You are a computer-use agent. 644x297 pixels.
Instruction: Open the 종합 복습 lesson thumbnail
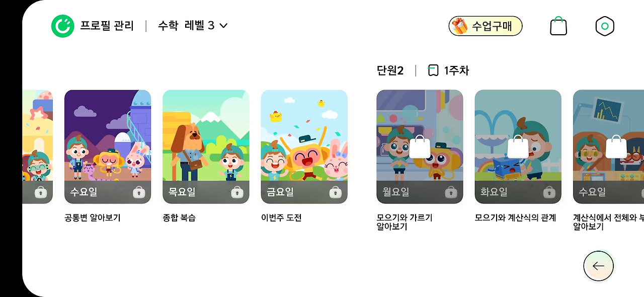206,146
